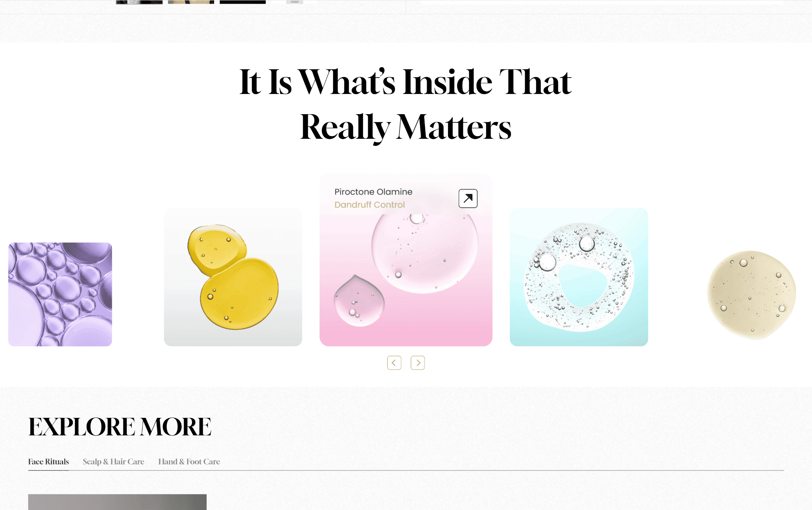This screenshot has height=510, width=812.
Task: Select the purple bubbles ingredient card
Action: 60,294
